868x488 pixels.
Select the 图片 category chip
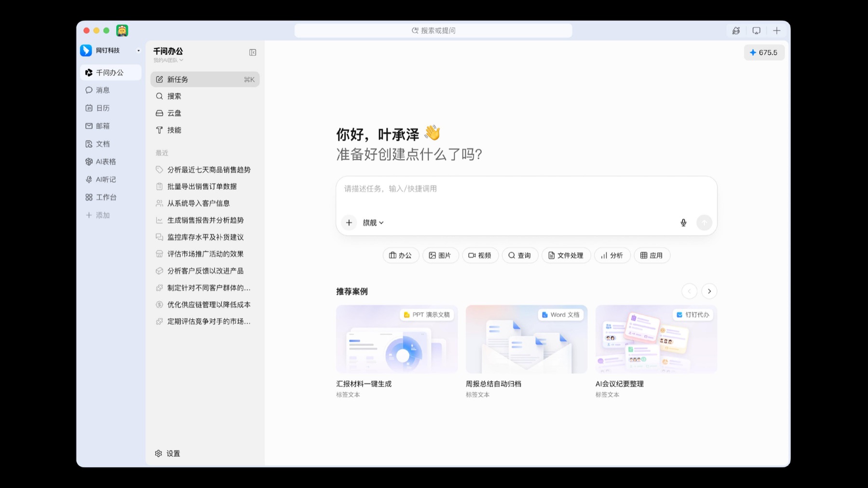[x=440, y=256]
